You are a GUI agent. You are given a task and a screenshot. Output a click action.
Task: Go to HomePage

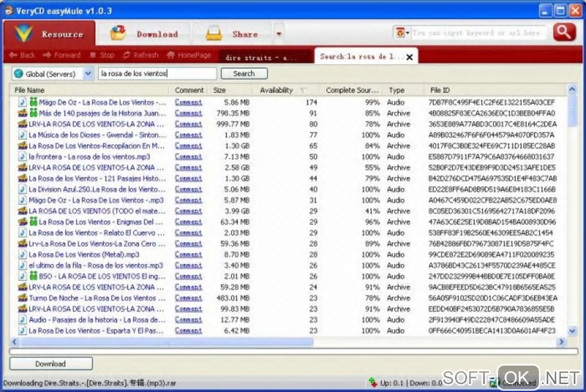coord(189,55)
